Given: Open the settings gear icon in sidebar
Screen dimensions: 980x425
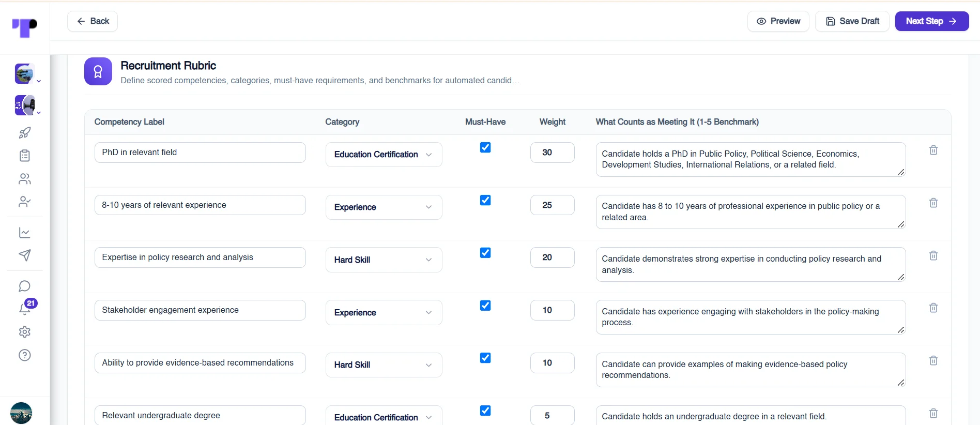Looking at the screenshot, I should [x=25, y=332].
